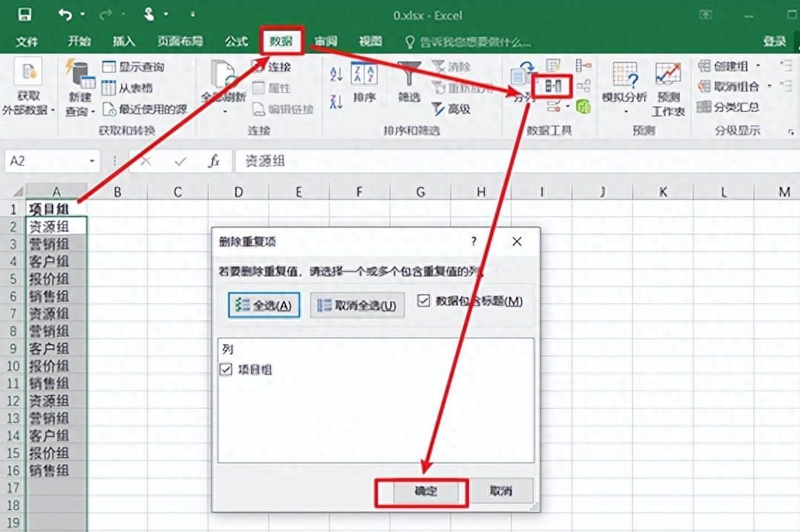Switch to the 页面布局 (Page Layout) tab
800x532 pixels.
[x=180, y=41]
